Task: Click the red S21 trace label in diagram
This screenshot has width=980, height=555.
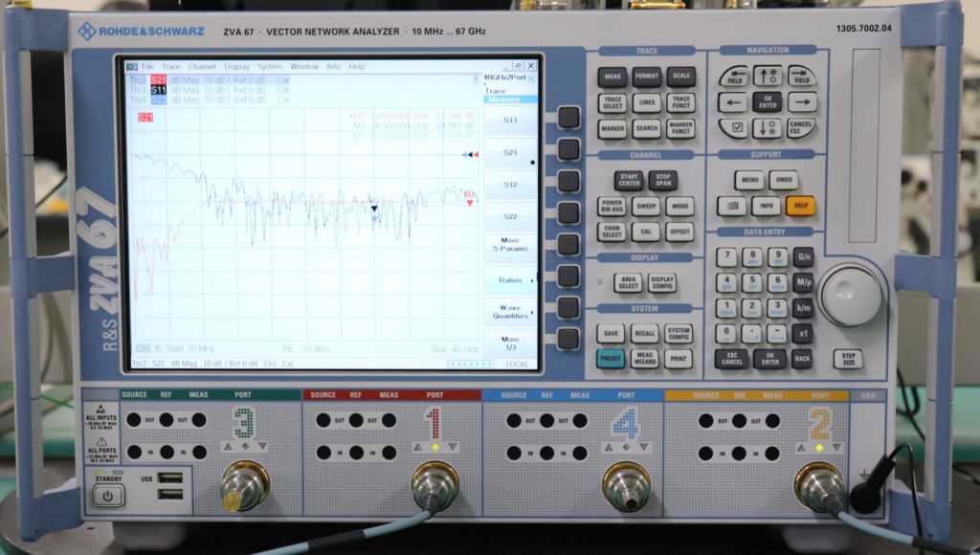Action: tap(145, 118)
